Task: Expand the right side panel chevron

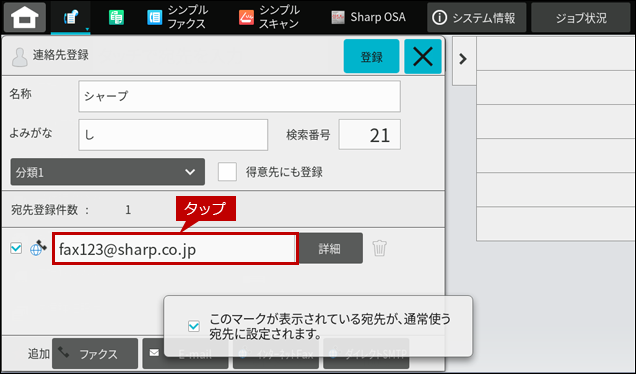Action: (x=463, y=59)
